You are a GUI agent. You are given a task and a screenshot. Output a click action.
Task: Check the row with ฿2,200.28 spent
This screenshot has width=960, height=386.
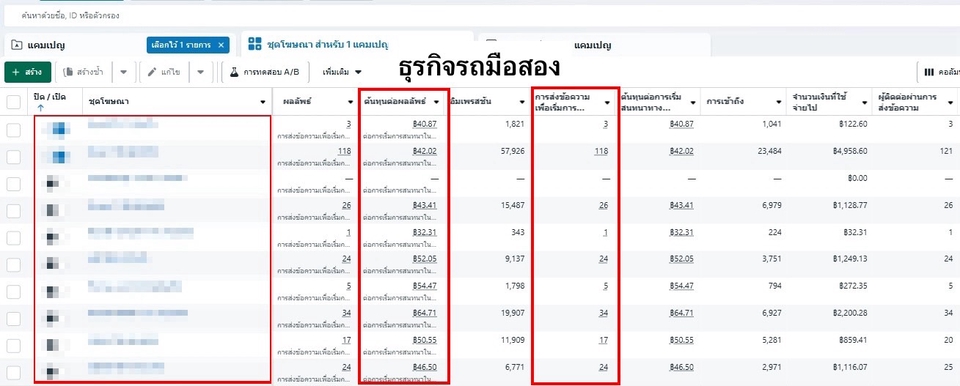click(13, 319)
